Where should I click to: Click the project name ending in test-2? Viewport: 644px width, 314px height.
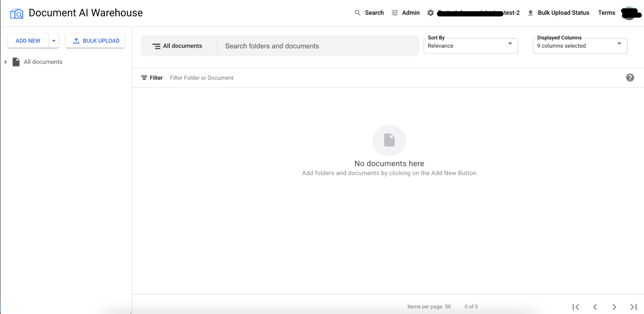[x=478, y=13]
